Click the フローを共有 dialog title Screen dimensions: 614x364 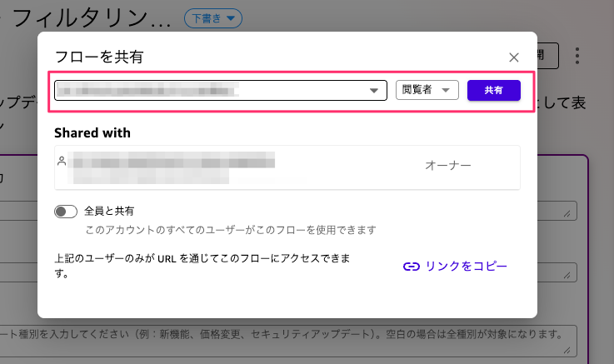point(99,57)
